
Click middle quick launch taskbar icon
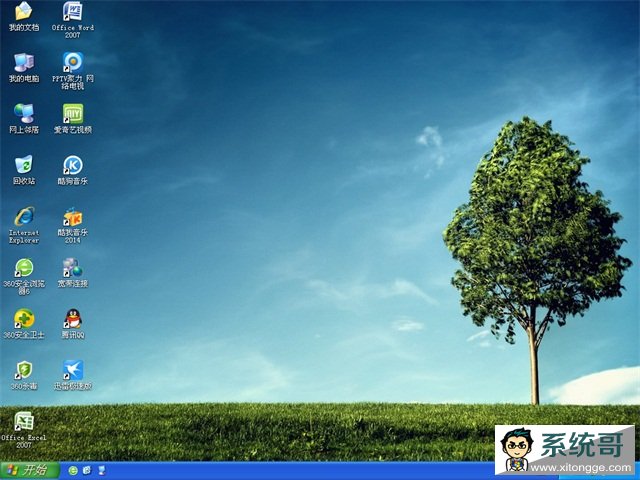point(87,471)
